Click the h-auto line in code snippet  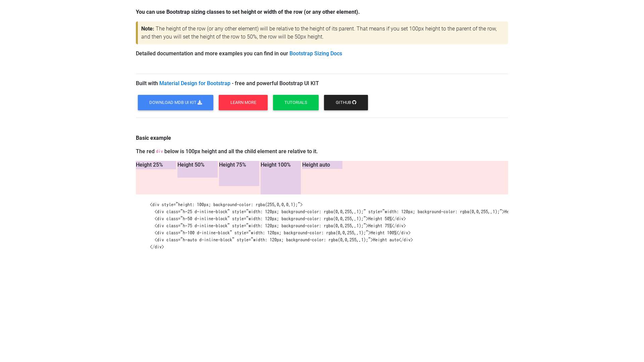(x=283, y=240)
